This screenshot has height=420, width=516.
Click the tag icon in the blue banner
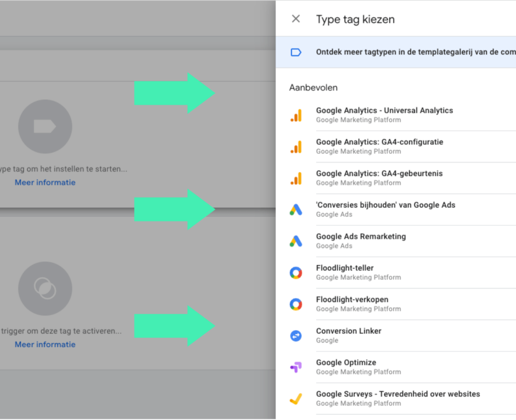point(296,52)
